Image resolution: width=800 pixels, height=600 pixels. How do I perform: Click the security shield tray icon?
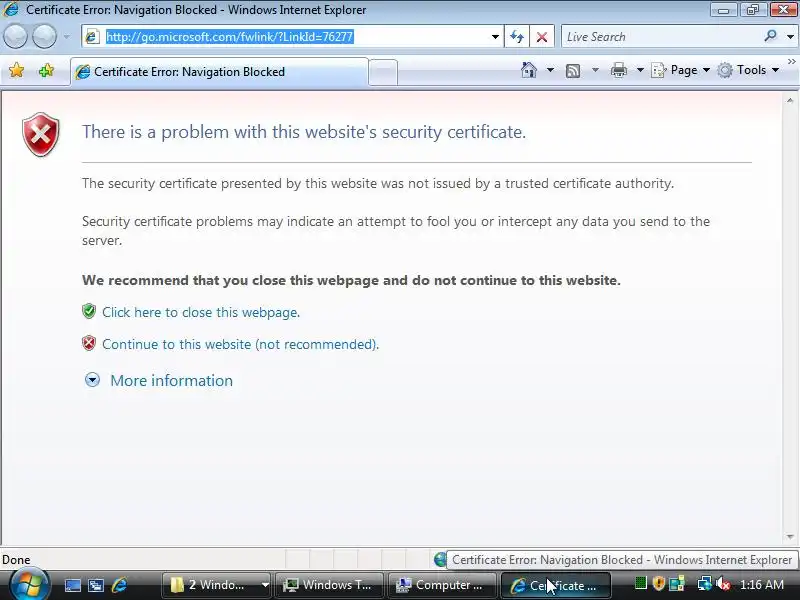pyautogui.click(x=658, y=583)
